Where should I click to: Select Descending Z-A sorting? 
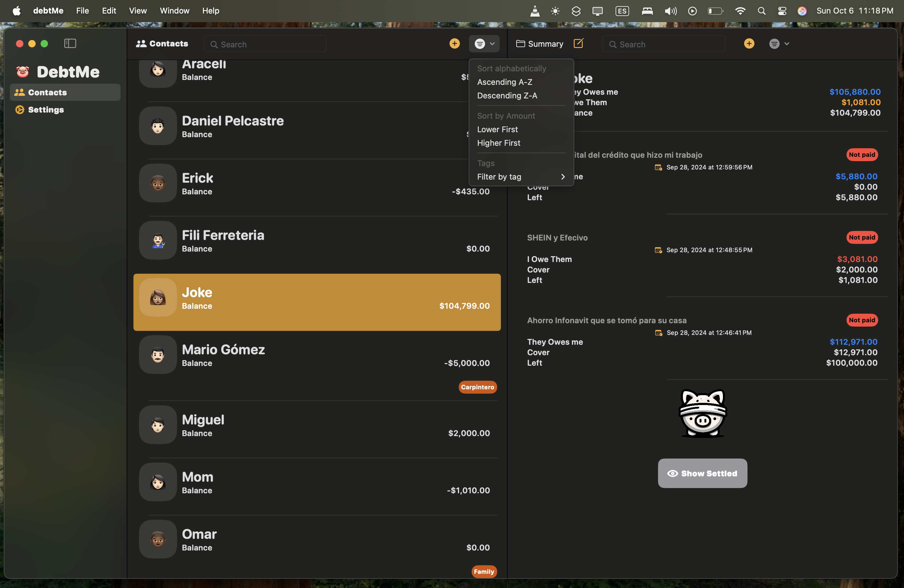507,95
